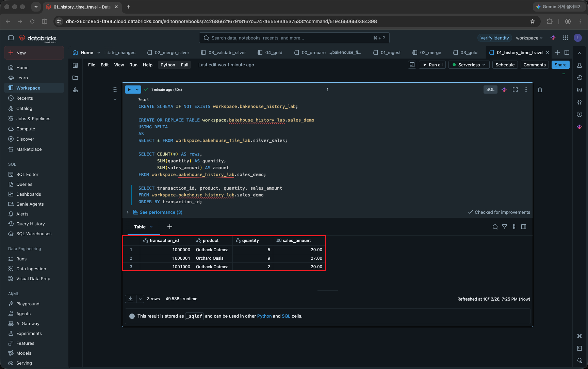The image size is (588, 369).
Task: Add a new visualization tab with plus
Action: coord(170,227)
